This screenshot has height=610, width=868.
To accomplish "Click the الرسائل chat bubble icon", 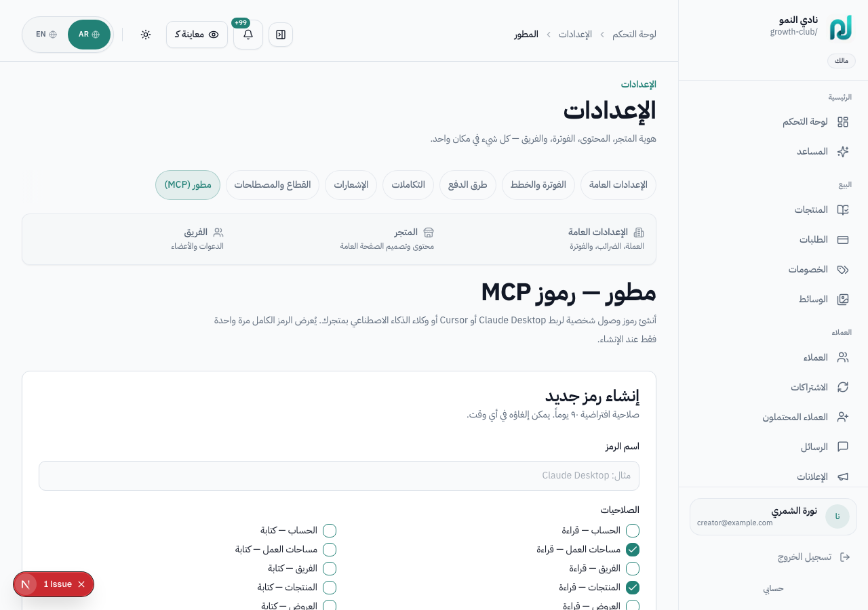I will 843,447.
